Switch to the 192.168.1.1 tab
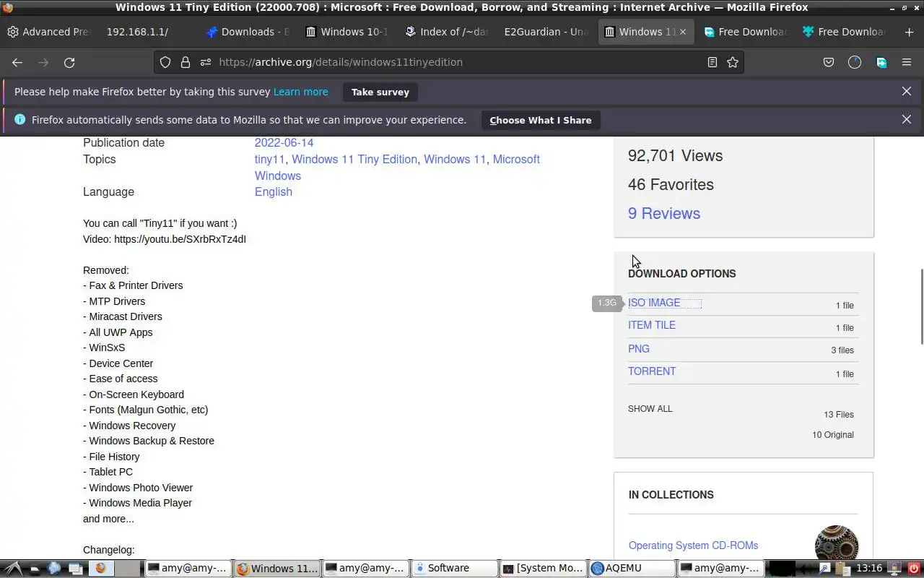Viewport: 924px width, 578px height. click(148, 32)
